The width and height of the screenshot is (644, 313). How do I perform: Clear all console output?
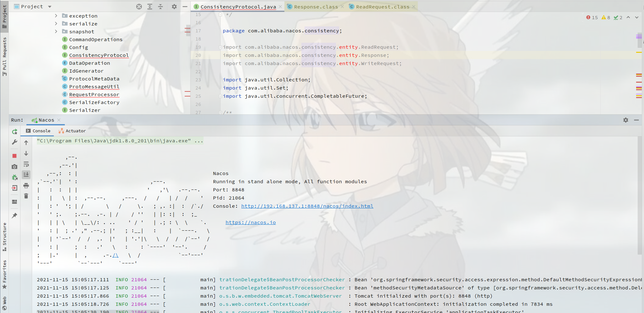click(x=26, y=196)
